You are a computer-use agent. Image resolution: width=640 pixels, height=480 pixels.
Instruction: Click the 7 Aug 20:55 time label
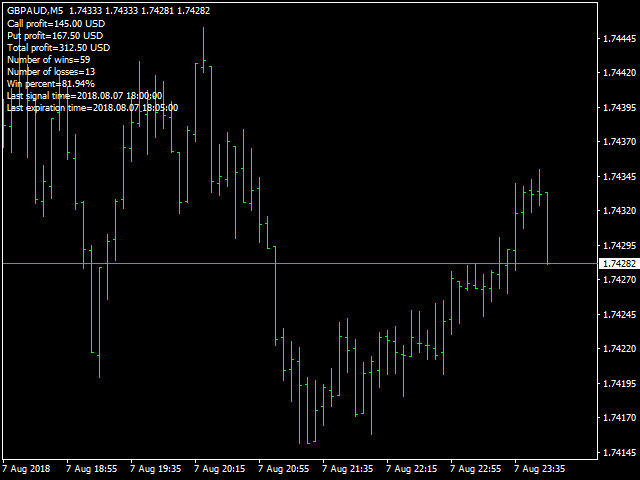pyautogui.click(x=284, y=469)
